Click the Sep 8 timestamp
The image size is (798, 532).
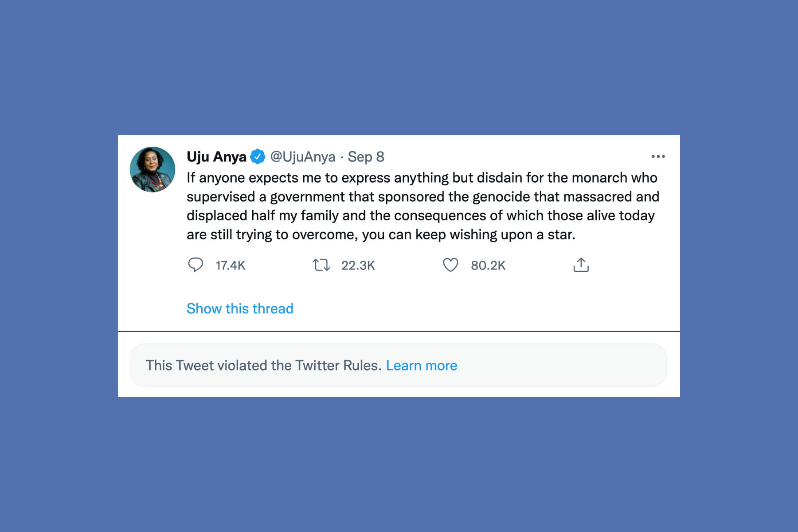[367, 156]
